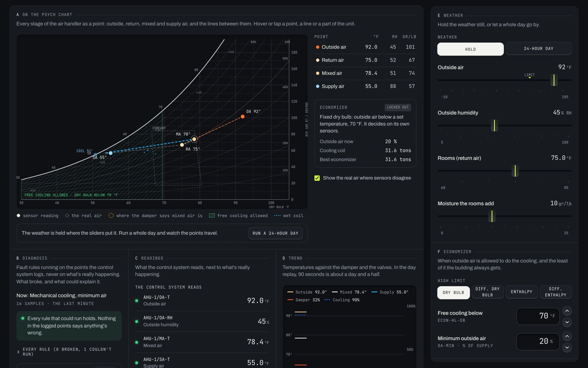Click the Outside humidity slider handle
588x368 pixels.
coord(494,125)
